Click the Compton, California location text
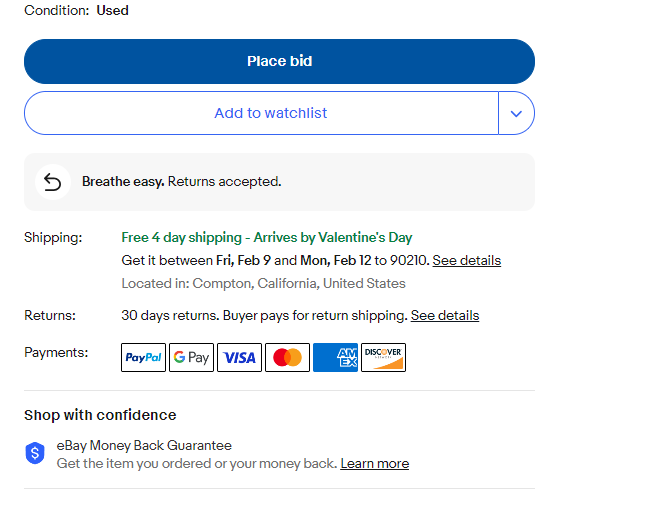The image size is (655, 511). click(x=263, y=283)
